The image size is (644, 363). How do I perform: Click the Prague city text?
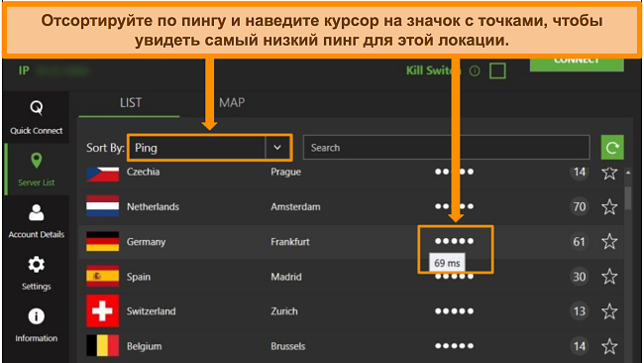pyautogui.click(x=286, y=172)
